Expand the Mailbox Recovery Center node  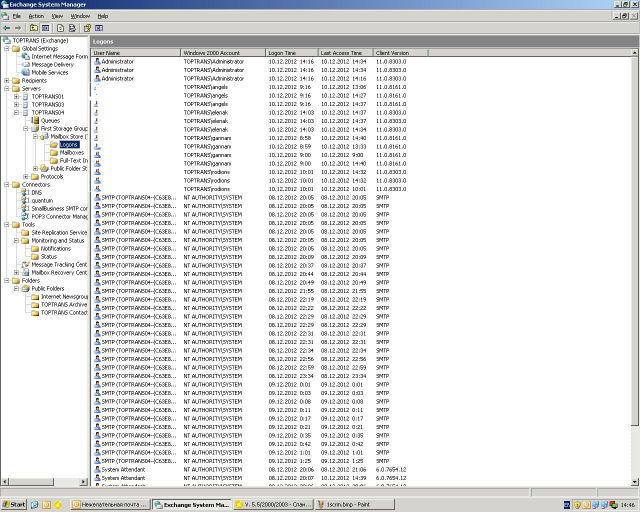click(x=16, y=272)
